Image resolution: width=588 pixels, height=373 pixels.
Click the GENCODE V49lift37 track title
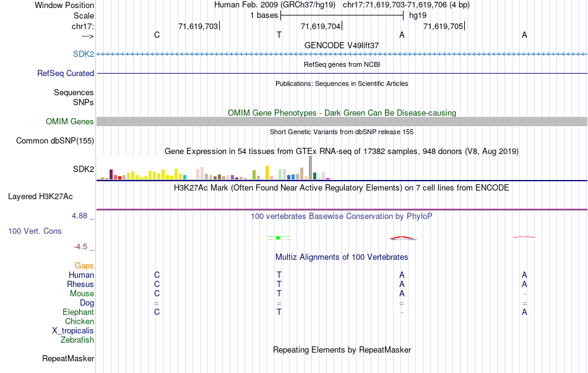point(342,45)
